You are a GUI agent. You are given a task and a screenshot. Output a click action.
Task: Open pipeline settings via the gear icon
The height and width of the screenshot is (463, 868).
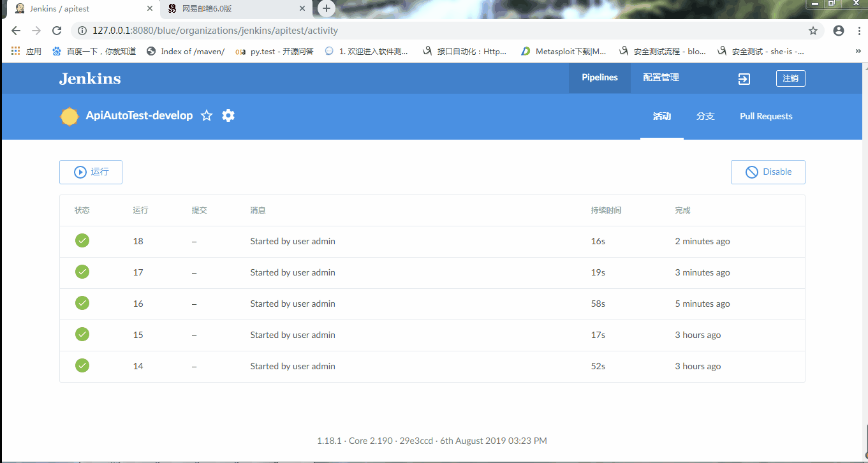pyautogui.click(x=228, y=115)
